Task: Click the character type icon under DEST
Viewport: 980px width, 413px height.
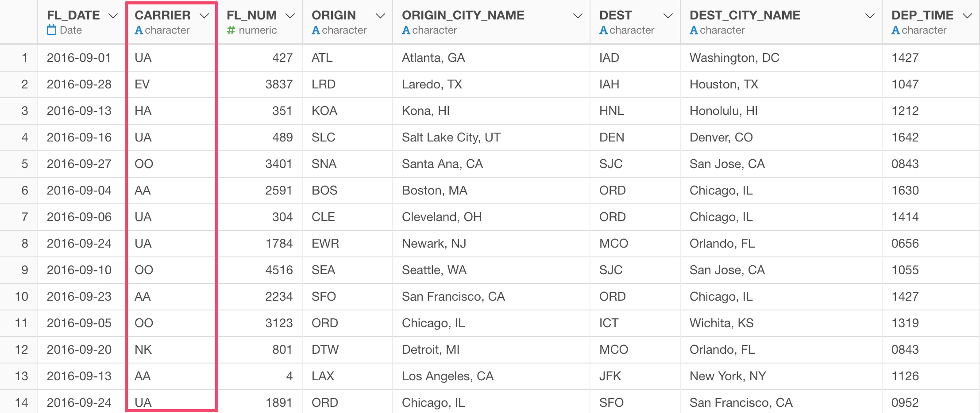Action: [x=603, y=30]
